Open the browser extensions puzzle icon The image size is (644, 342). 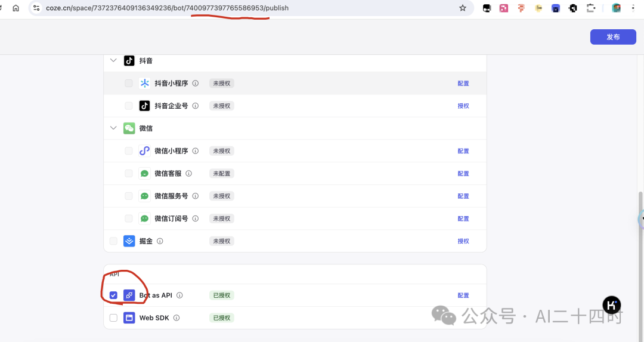(x=590, y=8)
